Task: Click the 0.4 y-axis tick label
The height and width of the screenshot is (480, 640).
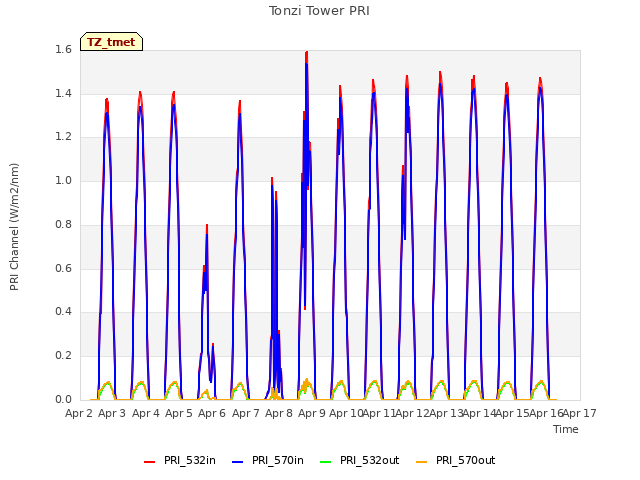Action: click(x=63, y=311)
